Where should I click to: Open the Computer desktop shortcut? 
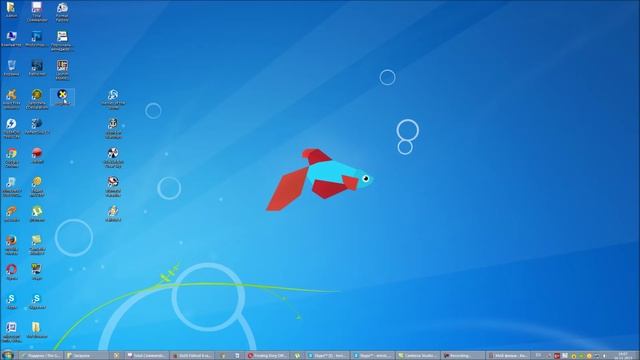(11, 39)
